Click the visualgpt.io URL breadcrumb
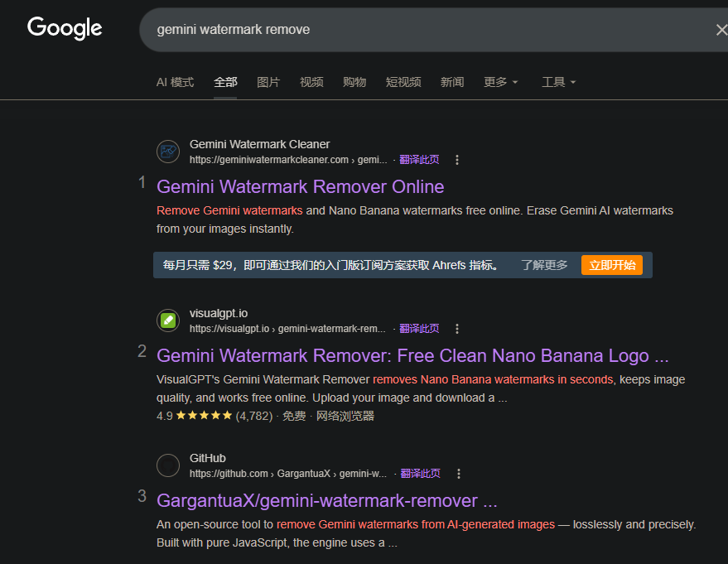The image size is (728, 564). (x=287, y=329)
